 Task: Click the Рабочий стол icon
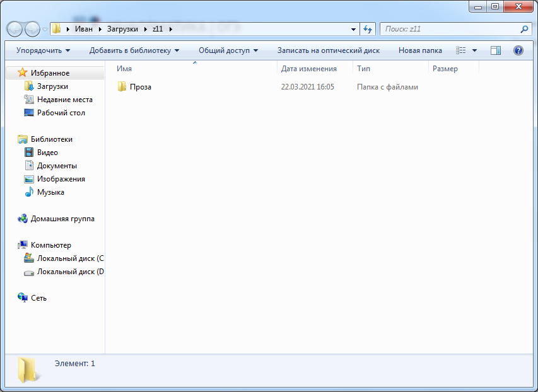tap(29, 112)
